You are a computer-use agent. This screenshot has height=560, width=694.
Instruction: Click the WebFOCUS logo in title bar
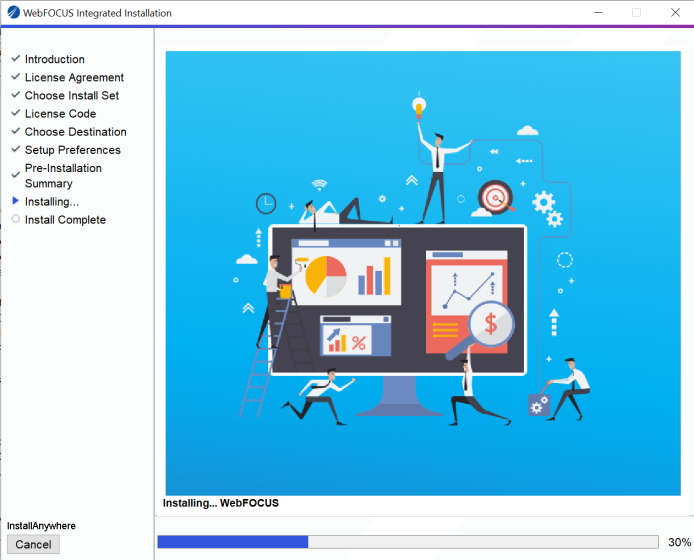(x=14, y=12)
